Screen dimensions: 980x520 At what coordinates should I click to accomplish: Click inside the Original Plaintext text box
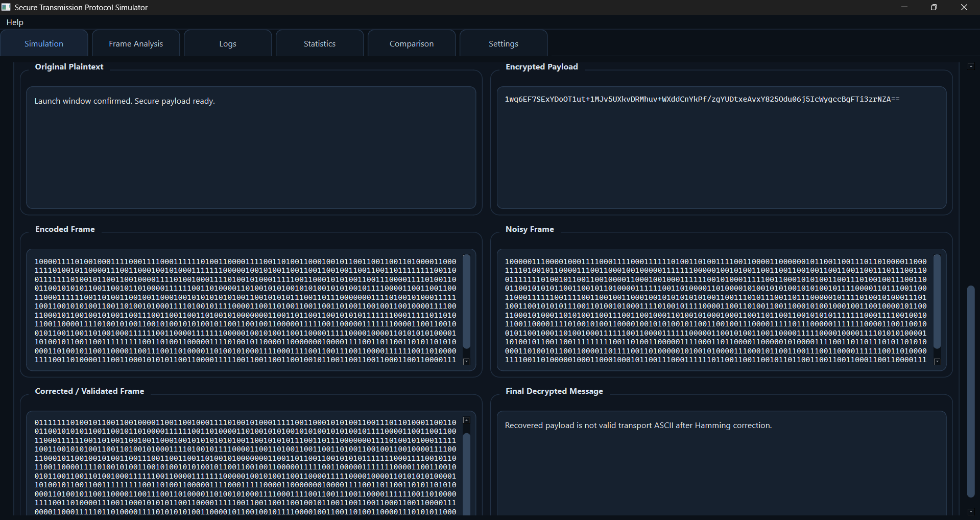coord(251,148)
